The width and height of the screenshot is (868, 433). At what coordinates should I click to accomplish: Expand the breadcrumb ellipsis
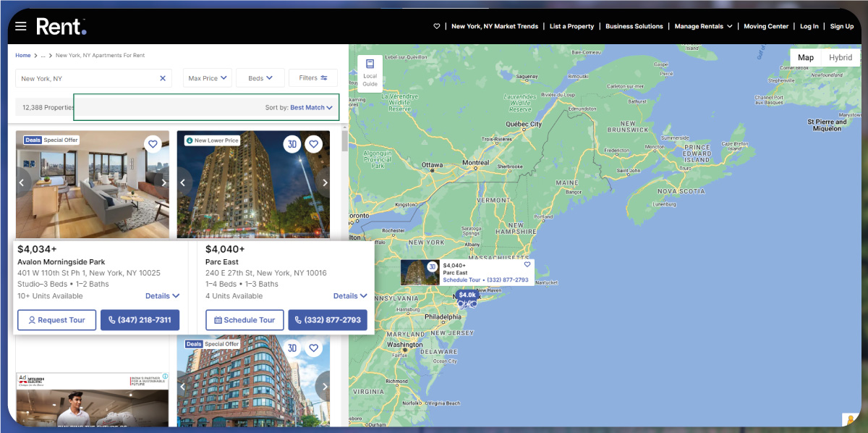coord(43,55)
